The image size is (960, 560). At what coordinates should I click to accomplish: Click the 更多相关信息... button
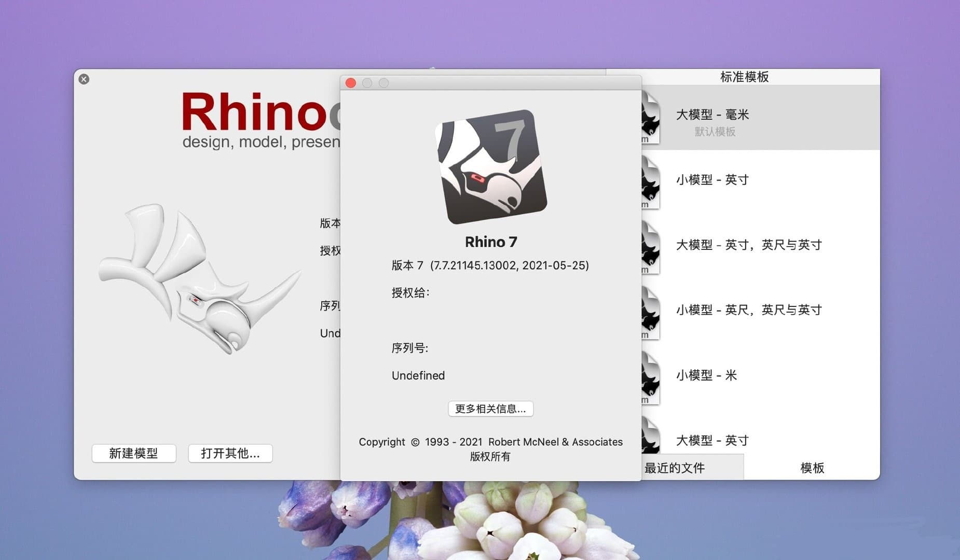(x=490, y=409)
